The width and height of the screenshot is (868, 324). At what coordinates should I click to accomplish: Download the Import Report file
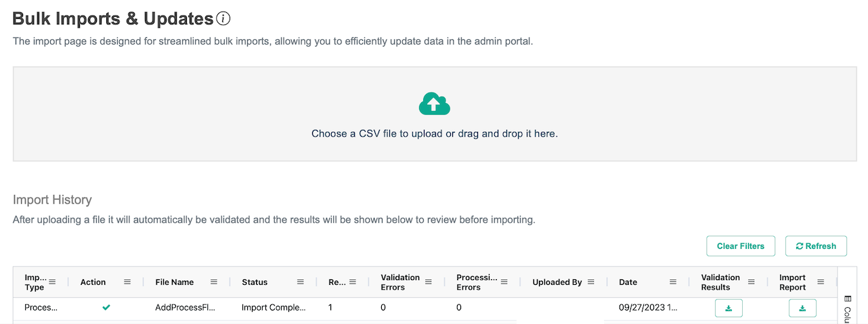coord(802,308)
